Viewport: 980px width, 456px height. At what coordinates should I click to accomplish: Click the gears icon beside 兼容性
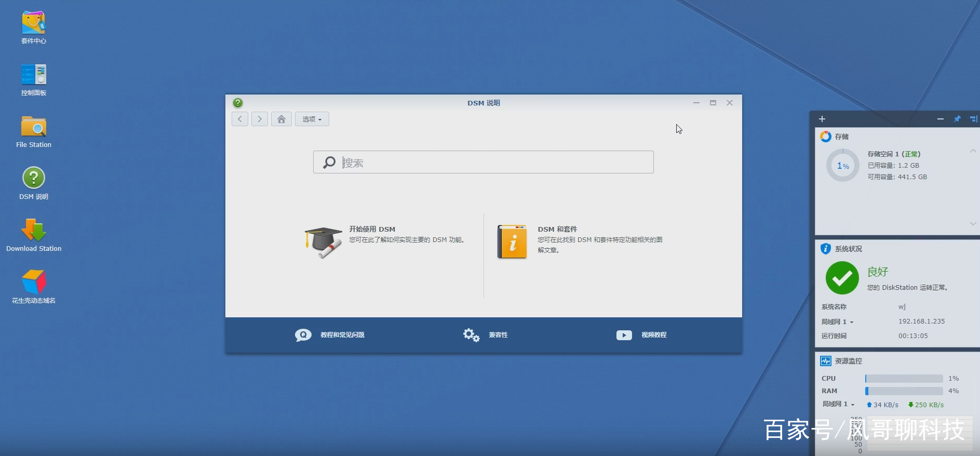(471, 335)
